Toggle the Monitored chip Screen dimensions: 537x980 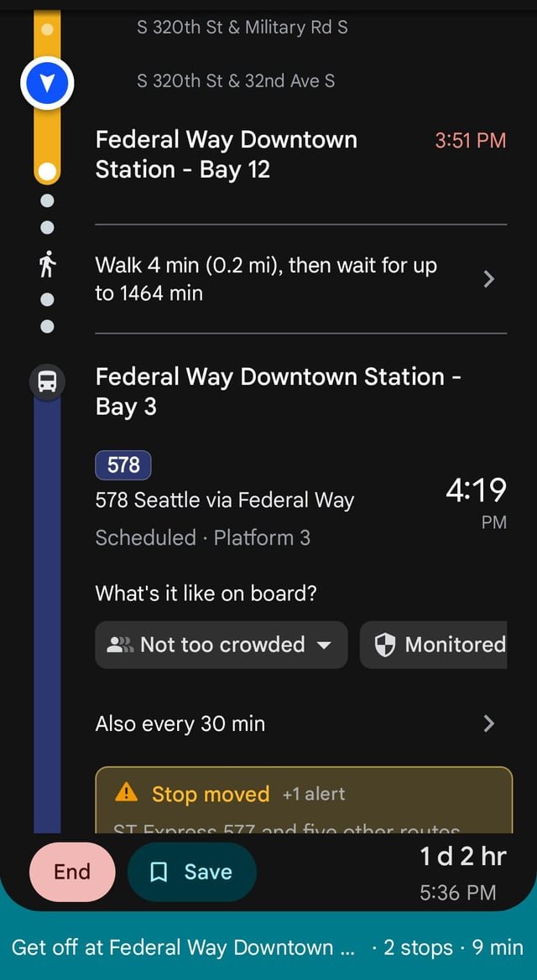tap(436, 645)
